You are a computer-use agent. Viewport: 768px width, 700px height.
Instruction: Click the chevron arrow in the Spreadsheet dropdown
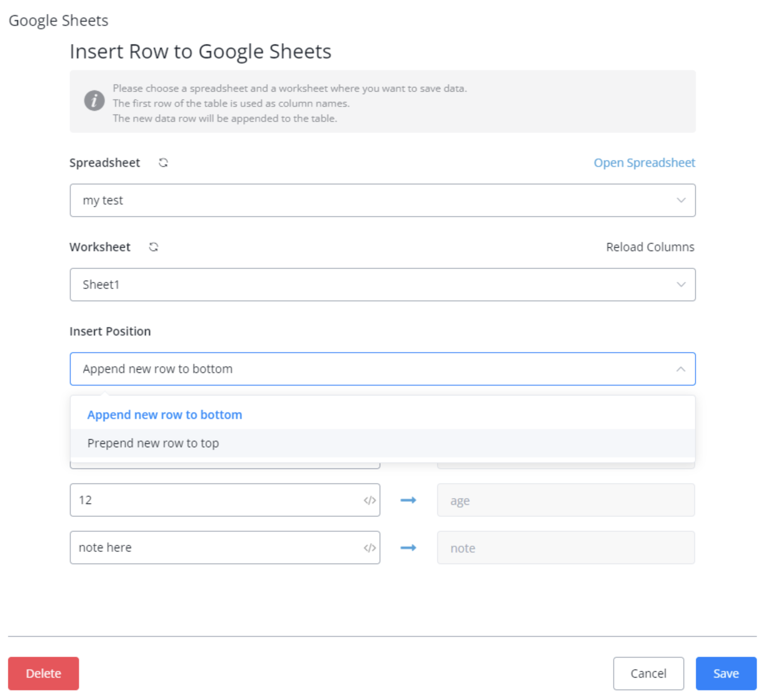pyautogui.click(x=681, y=200)
